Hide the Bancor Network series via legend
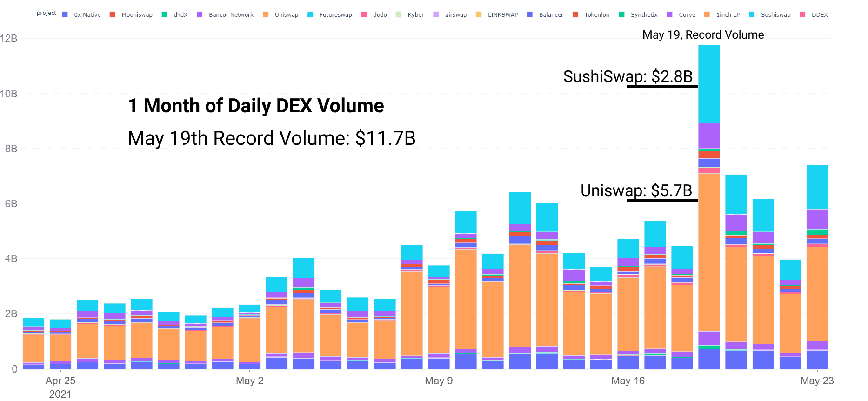This screenshot has width=868, height=401. pos(225,14)
